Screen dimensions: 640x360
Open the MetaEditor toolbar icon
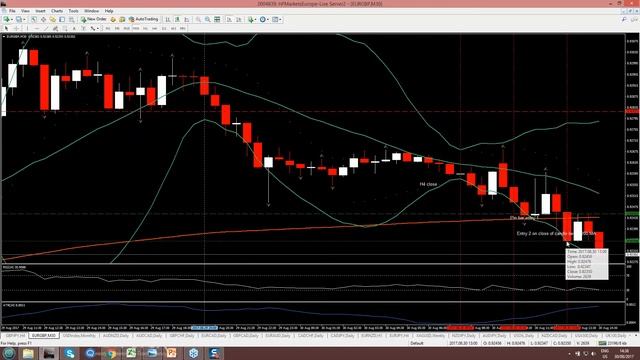click(113, 19)
